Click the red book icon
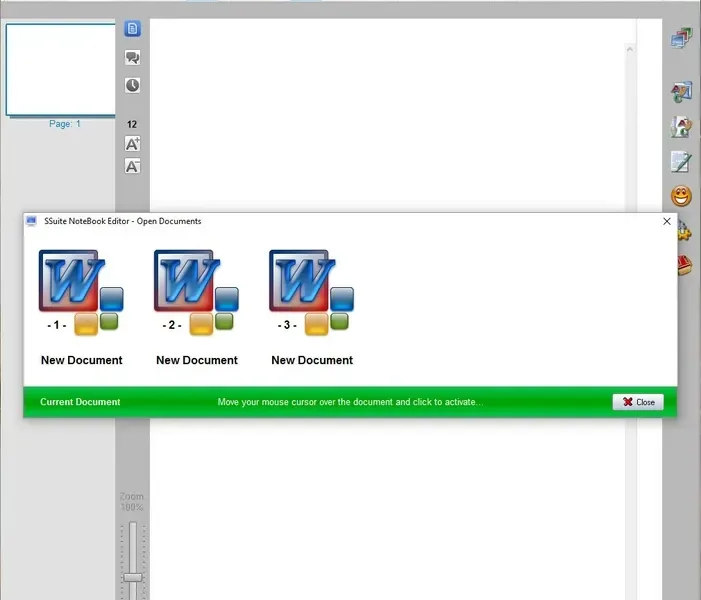The image size is (701, 600). point(685,265)
